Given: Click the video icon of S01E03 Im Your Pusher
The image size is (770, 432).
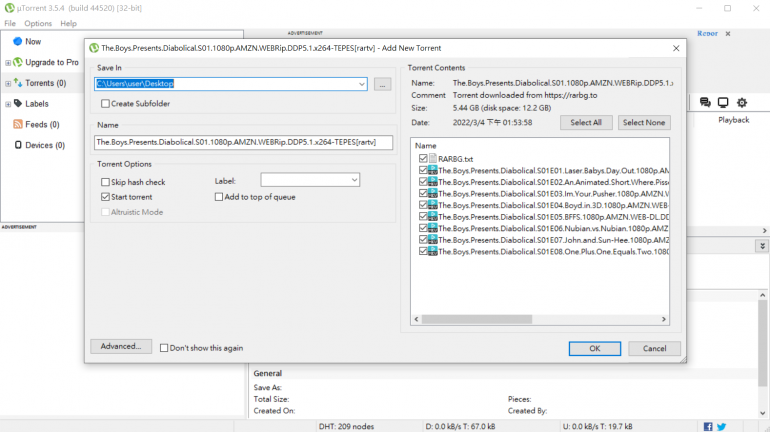Looking at the screenshot, I should [x=433, y=193].
